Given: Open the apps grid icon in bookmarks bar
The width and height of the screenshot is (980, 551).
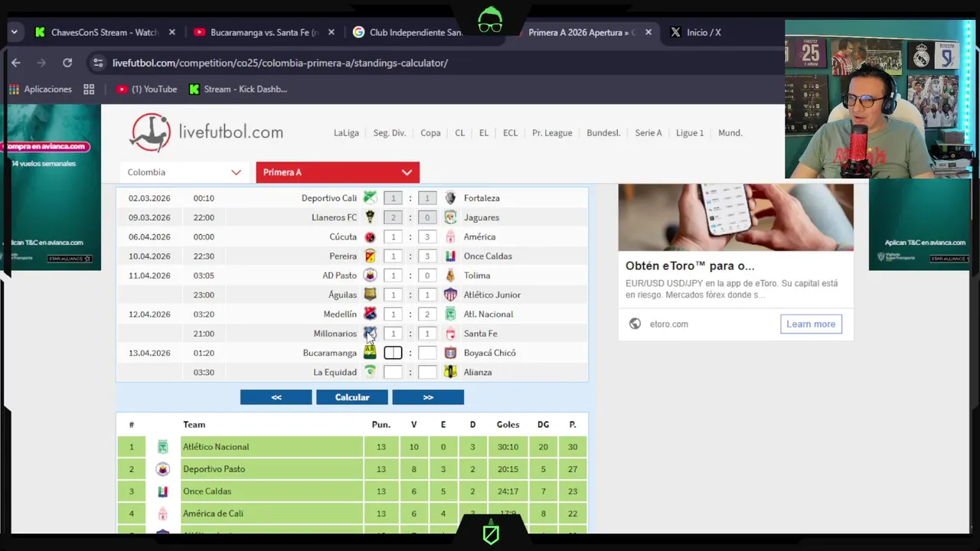Looking at the screenshot, I should click(89, 89).
